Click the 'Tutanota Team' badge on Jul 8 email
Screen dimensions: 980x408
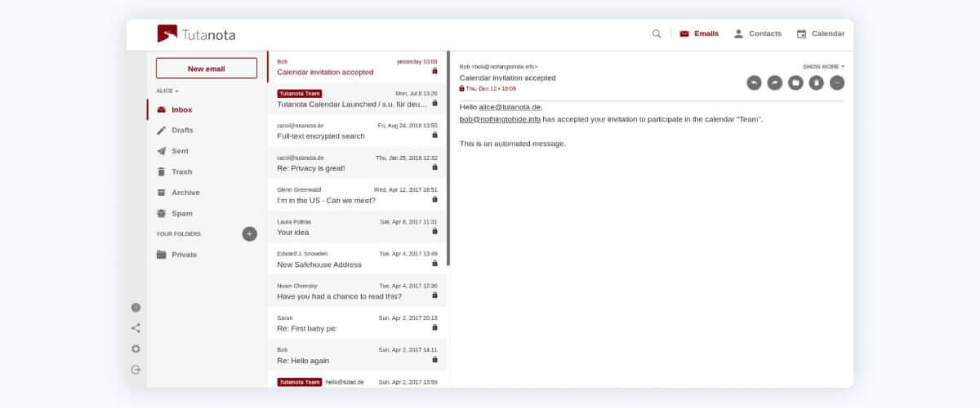pyautogui.click(x=299, y=93)
